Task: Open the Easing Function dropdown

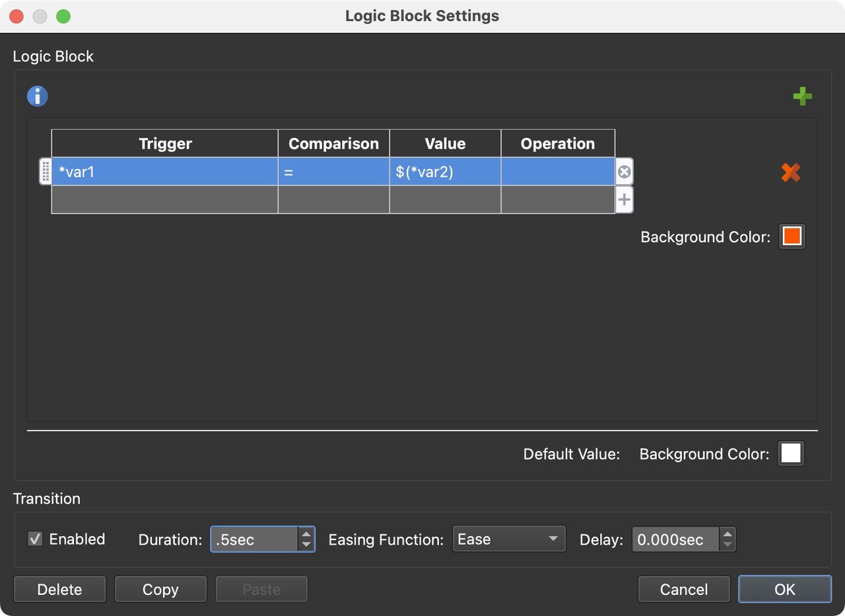Action: tap(509, 539)
